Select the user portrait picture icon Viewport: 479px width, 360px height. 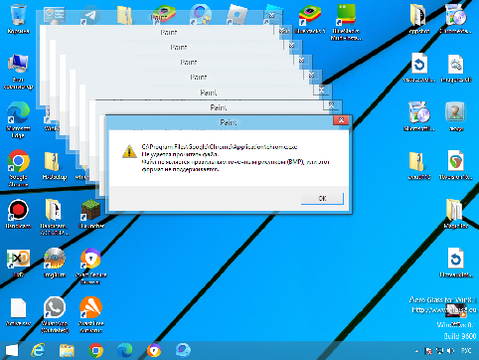(456, 117)
